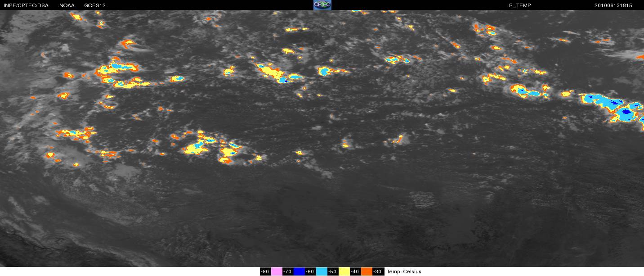Select the yellow legend color swatch
This screenshot has width=644, height=276.
[x=344, y=271]
